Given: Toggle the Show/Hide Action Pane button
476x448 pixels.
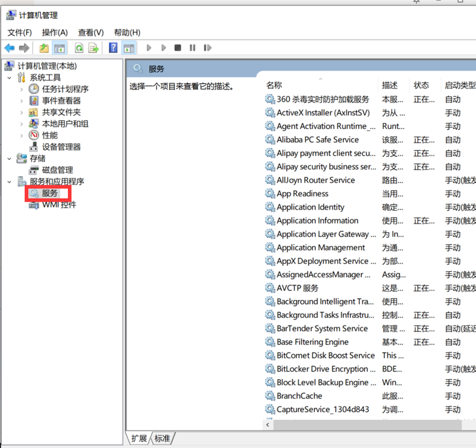Looking at the screenshot, I should point(129,48).
